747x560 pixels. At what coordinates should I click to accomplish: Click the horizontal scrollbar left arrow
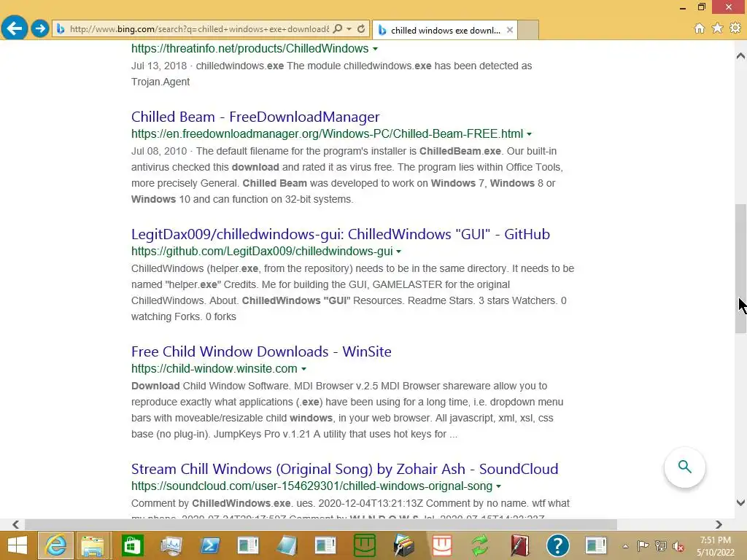(x=16, y=524)
